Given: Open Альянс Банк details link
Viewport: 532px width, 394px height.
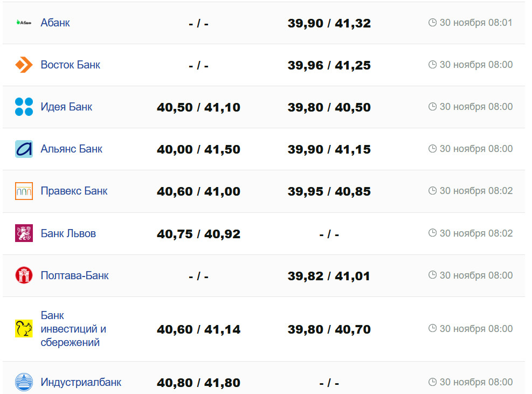Looking at the screenshot, I should coord(71,149).
